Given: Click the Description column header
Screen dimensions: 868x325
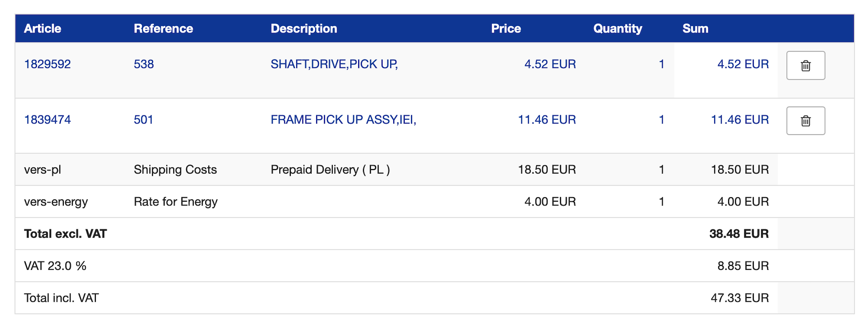Looking at the screenshot, I should (304, 28).
